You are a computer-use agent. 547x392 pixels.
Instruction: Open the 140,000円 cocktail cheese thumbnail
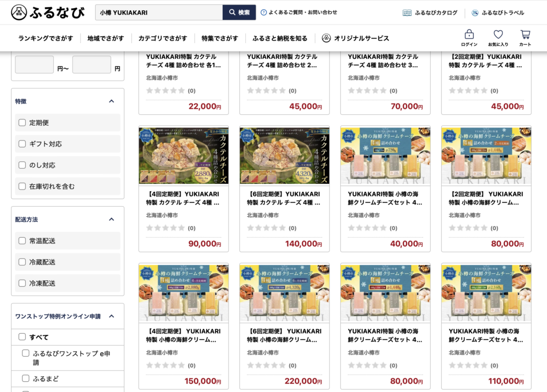pos(284,155)
